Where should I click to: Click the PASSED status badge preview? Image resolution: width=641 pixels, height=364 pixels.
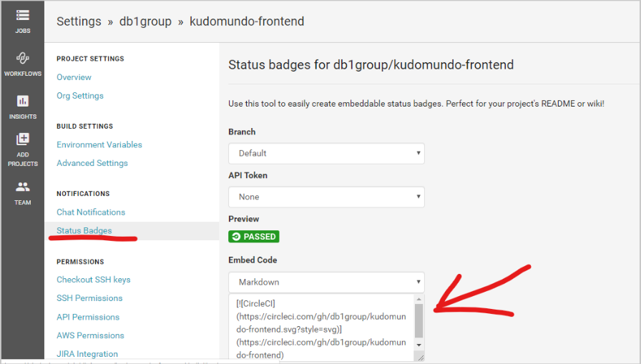254,237
